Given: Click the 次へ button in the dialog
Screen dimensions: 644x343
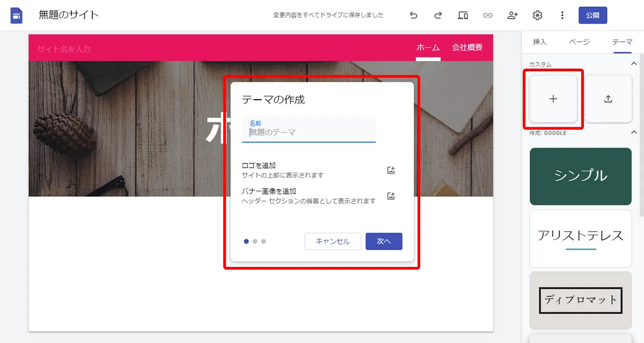Looking at the screenshot, I should [384, 241].
